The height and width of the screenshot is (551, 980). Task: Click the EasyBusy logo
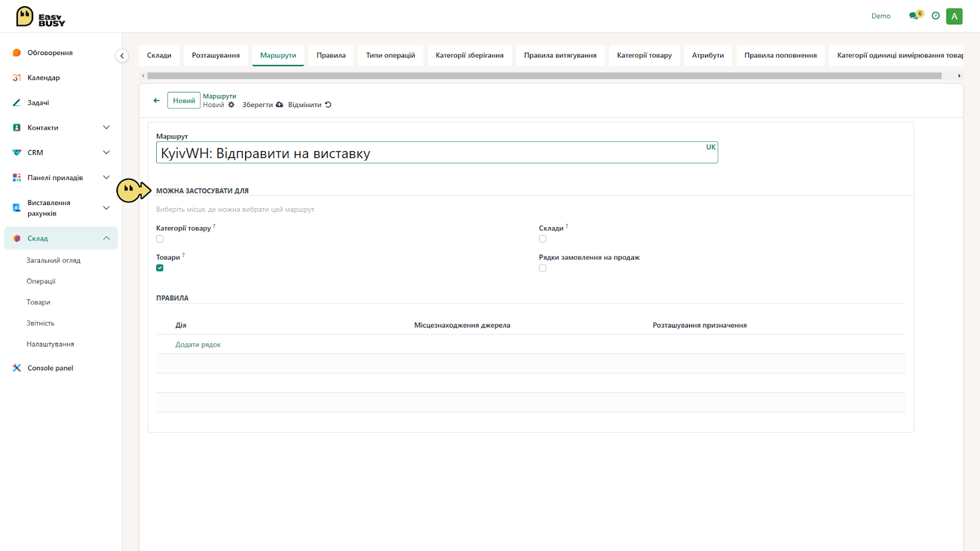pyautogui.click(x=40, y=17)
